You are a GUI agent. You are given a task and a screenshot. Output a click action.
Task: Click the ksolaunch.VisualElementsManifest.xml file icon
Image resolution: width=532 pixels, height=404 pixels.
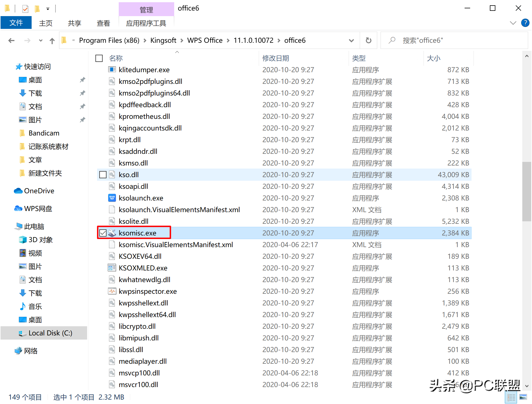[x=112, y=210]
